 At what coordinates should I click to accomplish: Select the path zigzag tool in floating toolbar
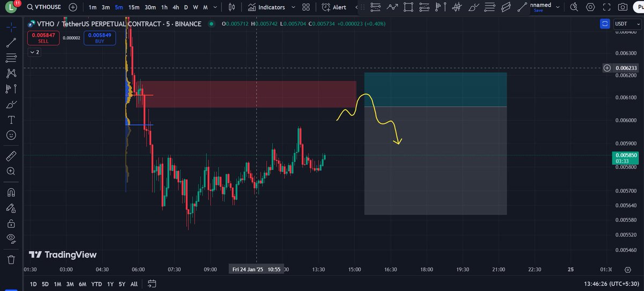(x=392, y=7)
